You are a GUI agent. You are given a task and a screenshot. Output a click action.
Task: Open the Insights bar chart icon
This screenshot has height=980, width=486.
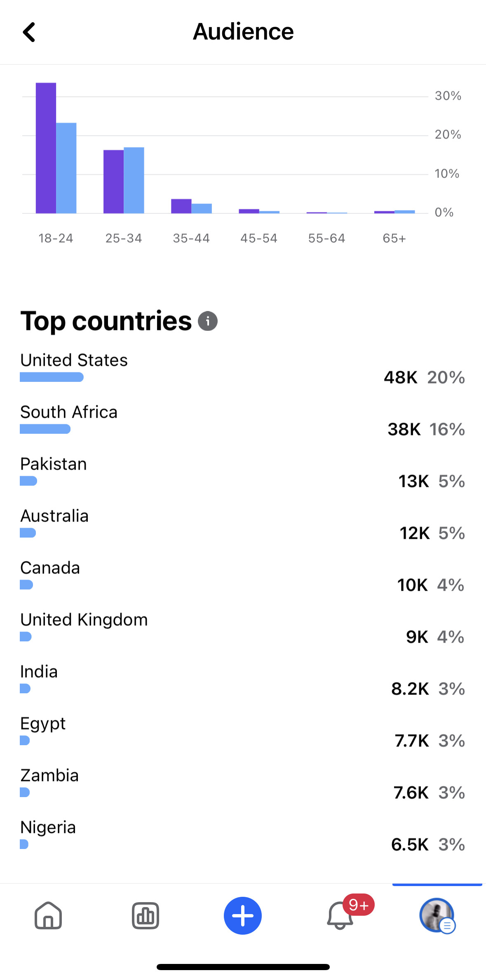146,915
